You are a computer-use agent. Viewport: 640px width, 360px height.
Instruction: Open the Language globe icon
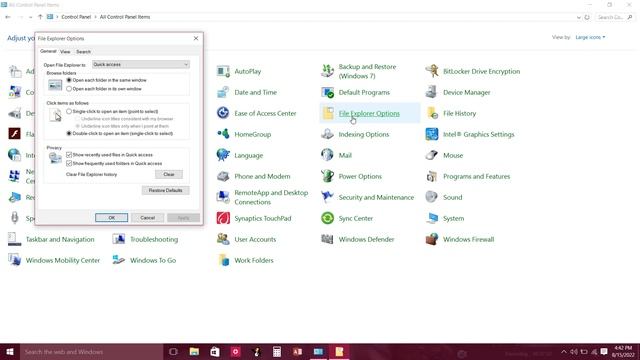pyautogui.click(x=223, y=155)
